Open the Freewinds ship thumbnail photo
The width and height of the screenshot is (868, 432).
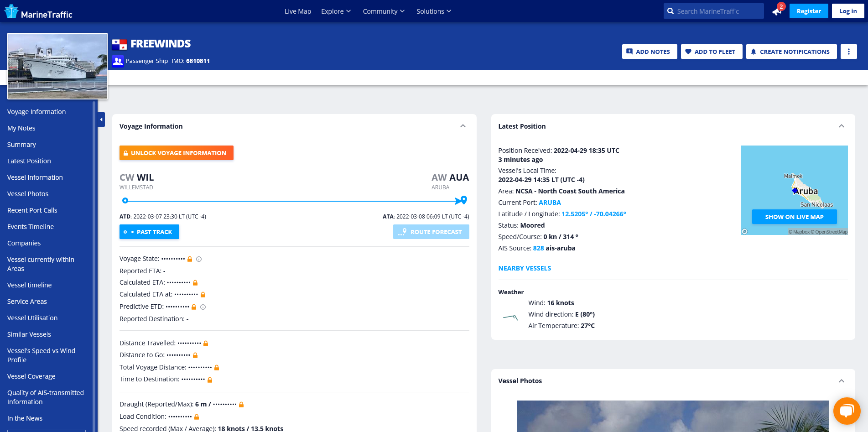57,66
